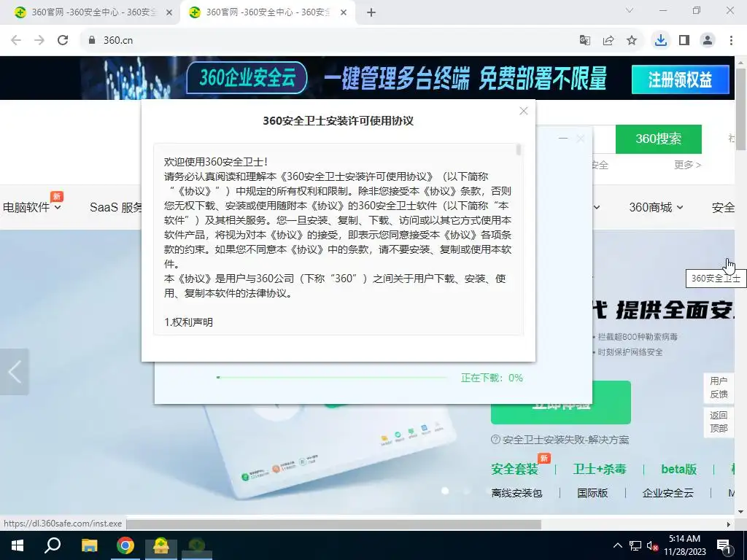Open the translate page icon
This screenshot has width=747, height=560.
tap(584, 41)
